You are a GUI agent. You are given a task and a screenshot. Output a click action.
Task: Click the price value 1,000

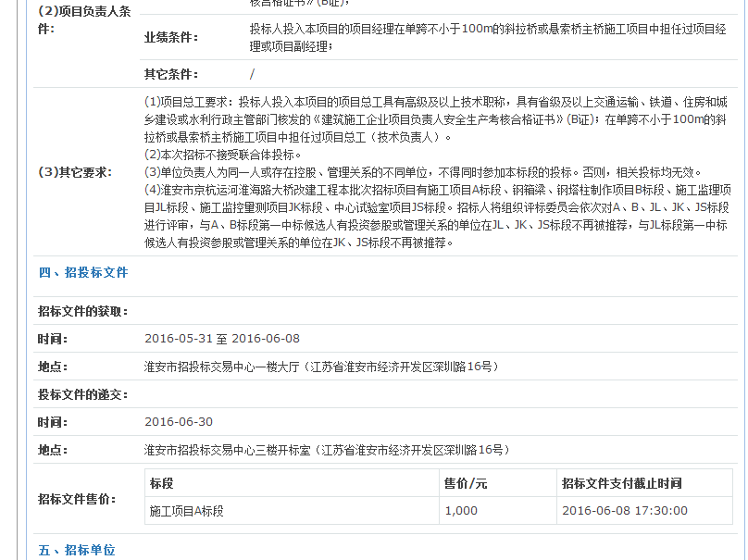tap(461, 510)
